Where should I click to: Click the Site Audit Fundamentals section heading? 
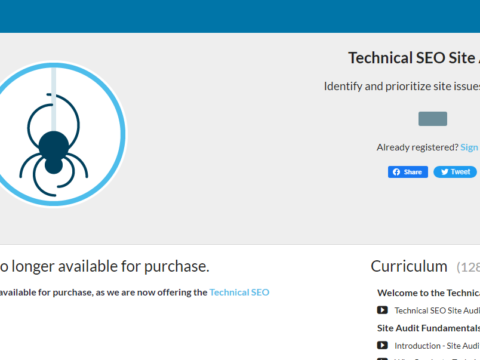(x=428, y=328)
